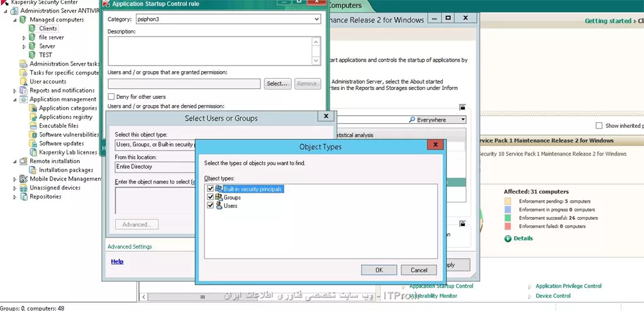Uncheck the Groups object type checkbox

(211, 197)
